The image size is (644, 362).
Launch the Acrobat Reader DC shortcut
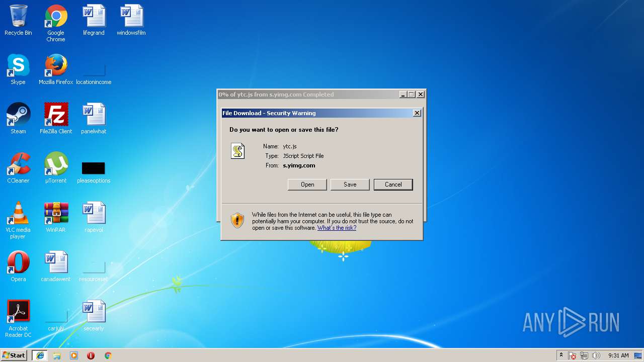click(18, 319)
